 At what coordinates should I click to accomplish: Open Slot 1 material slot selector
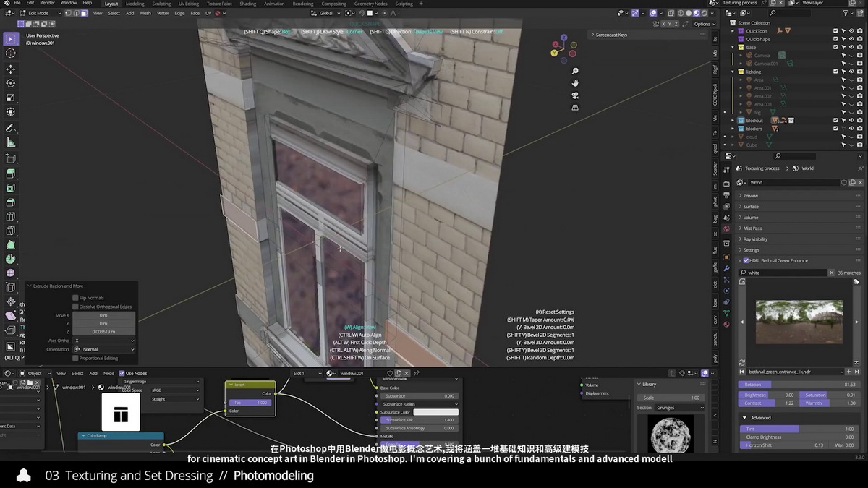307,373
